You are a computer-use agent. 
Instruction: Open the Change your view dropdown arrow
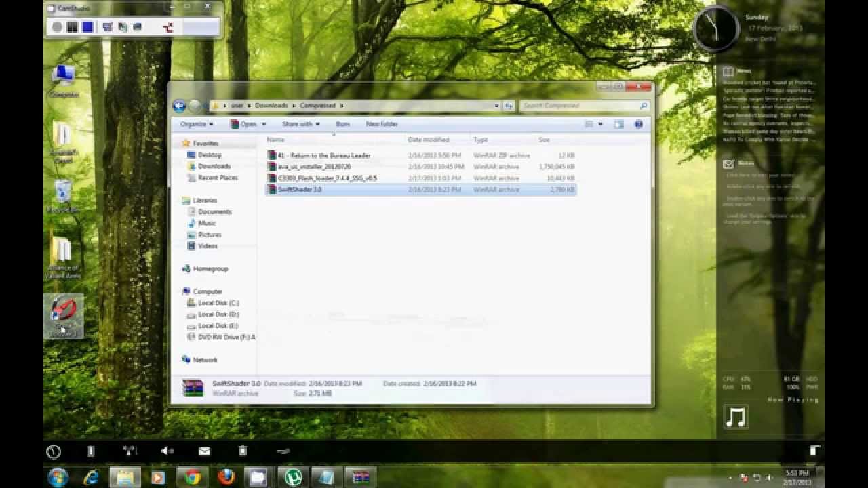[x=601, y=124]
